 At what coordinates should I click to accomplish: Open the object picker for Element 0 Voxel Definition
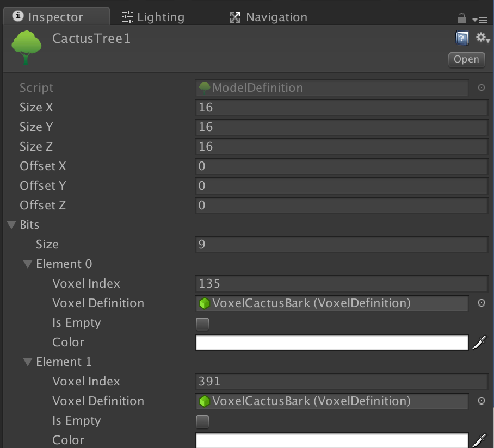[481, 303]
